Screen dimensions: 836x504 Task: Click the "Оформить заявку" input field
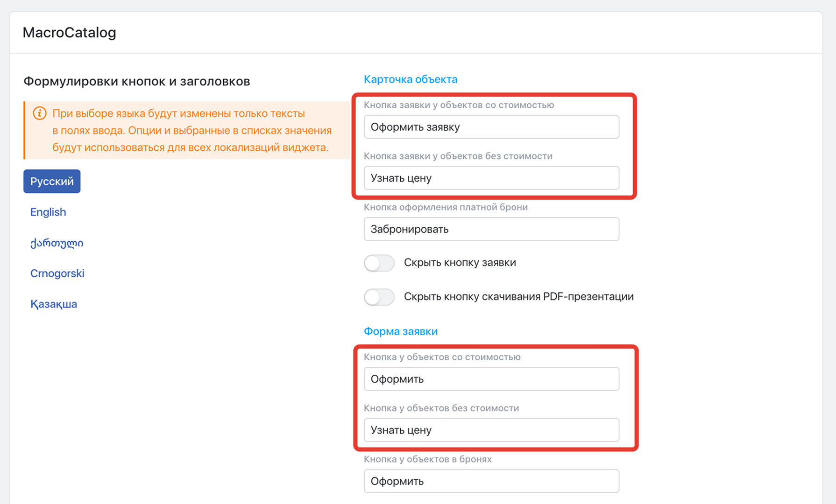(x=491, y=127)
